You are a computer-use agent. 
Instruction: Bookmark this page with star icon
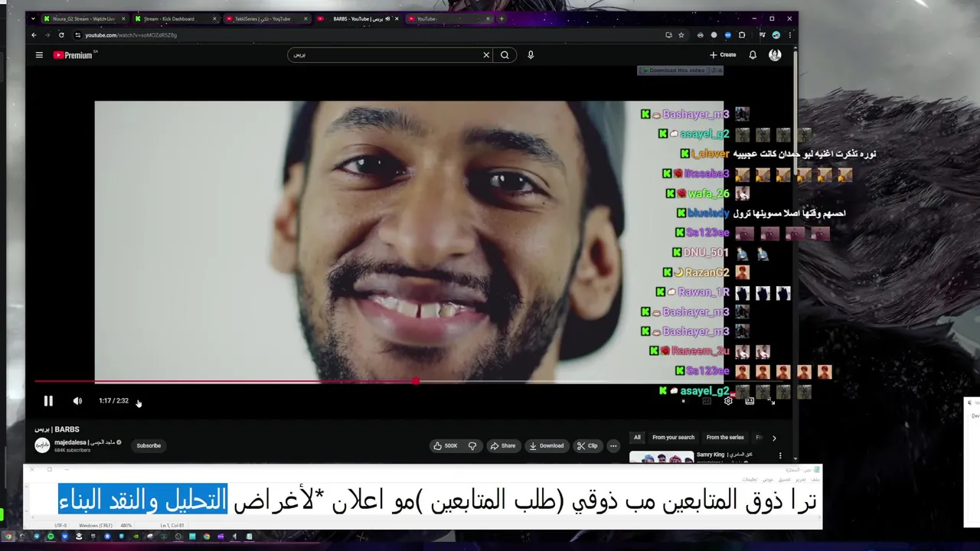tap(681, 35)
